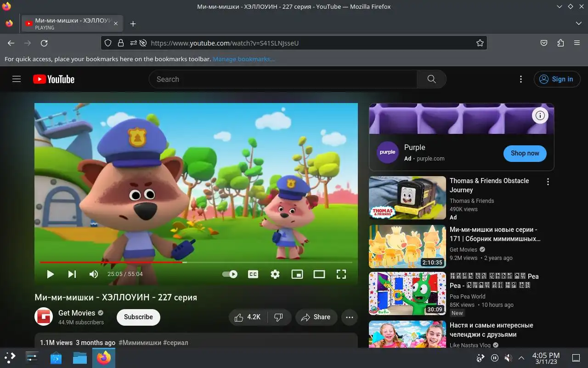Image resolution: width=588 pixels, height=368 pixels.
Task: Play the paused YouTube video
Action: tap(51, 274)
